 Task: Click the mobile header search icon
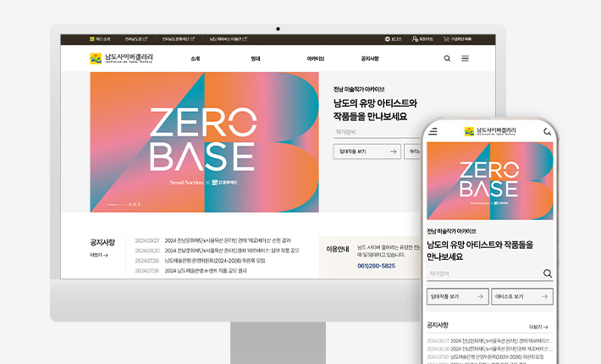click(548, 132)
